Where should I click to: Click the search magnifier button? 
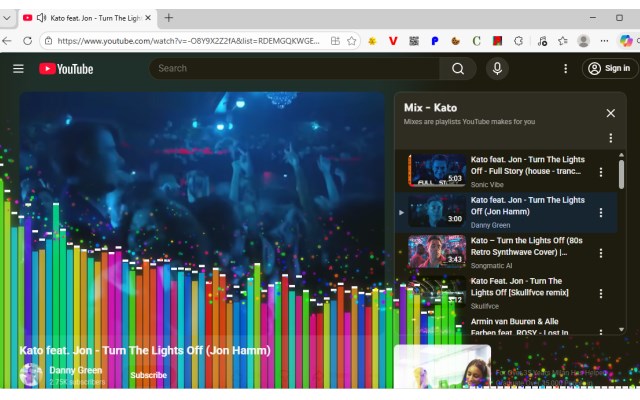[x=458, y=69]
